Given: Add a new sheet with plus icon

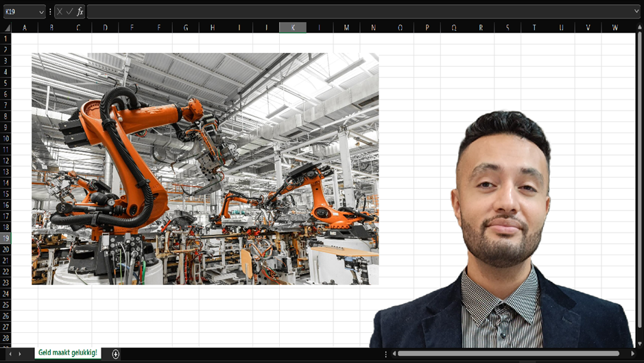Looking at the screenshot, I should point(116,353).
